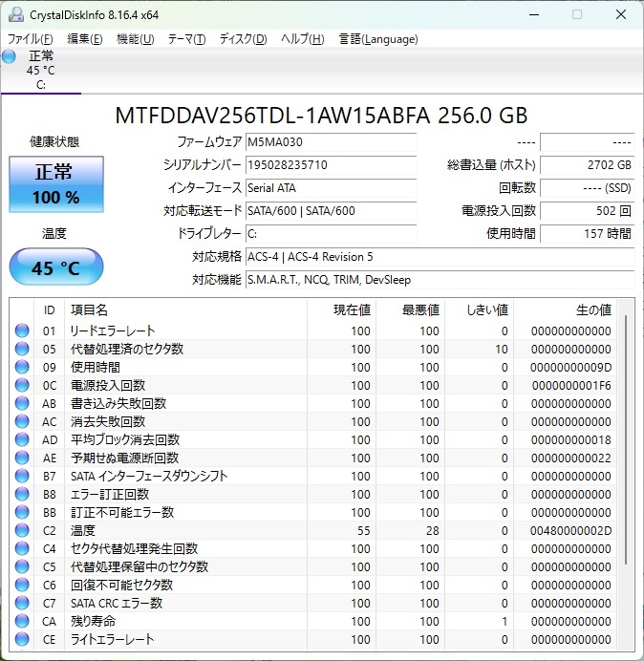Click raw value 00480000002D in 温度 row

pyautogui.click(x=571, y=530)
